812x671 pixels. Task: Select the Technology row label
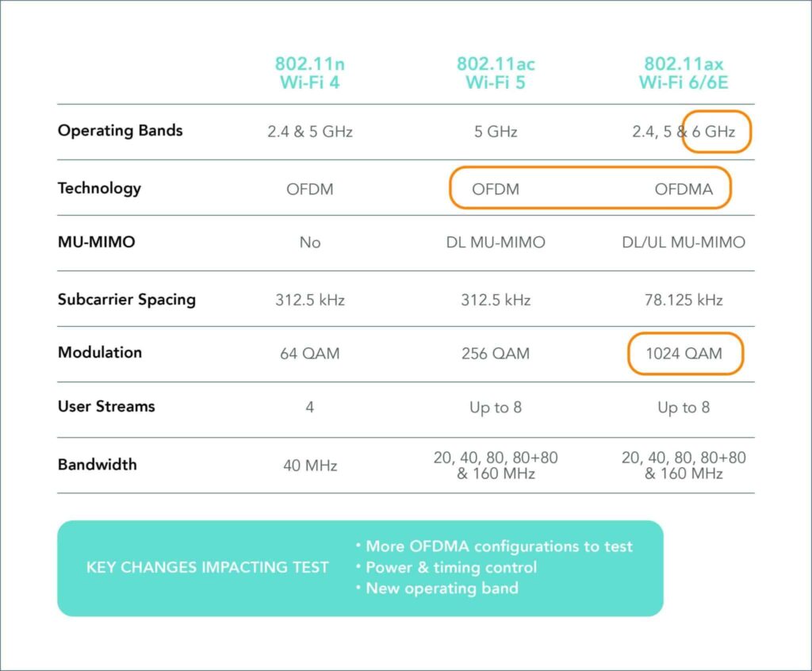coord(99,188)
